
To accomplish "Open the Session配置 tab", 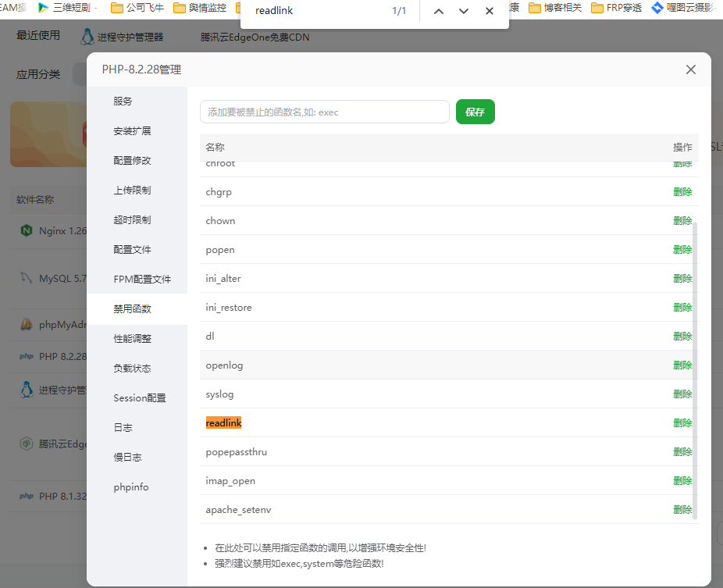I will click(x=140, y=397).
